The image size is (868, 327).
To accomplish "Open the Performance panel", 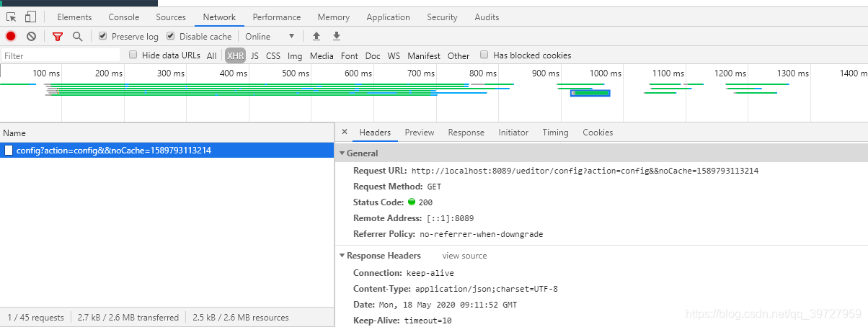I will tap(277, 17).
